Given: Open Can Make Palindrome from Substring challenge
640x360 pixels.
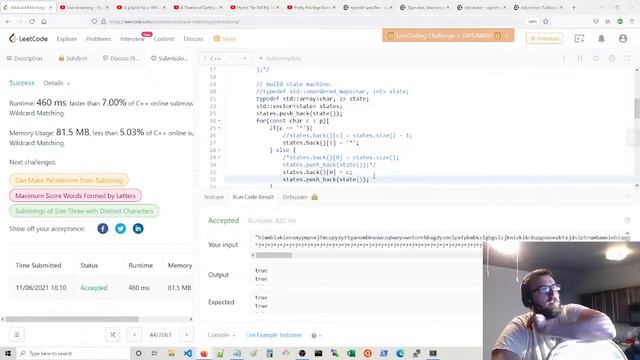Looking at the screenshot, I should pos(69,180).
